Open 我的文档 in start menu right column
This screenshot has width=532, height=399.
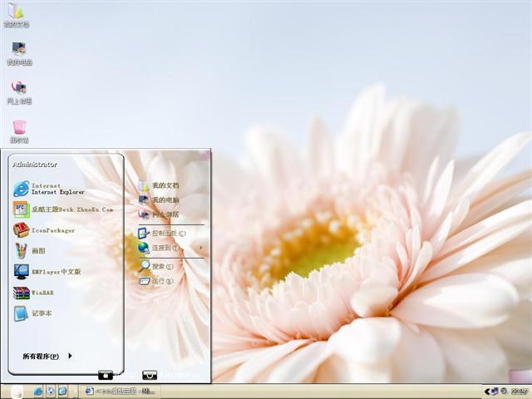159,185
